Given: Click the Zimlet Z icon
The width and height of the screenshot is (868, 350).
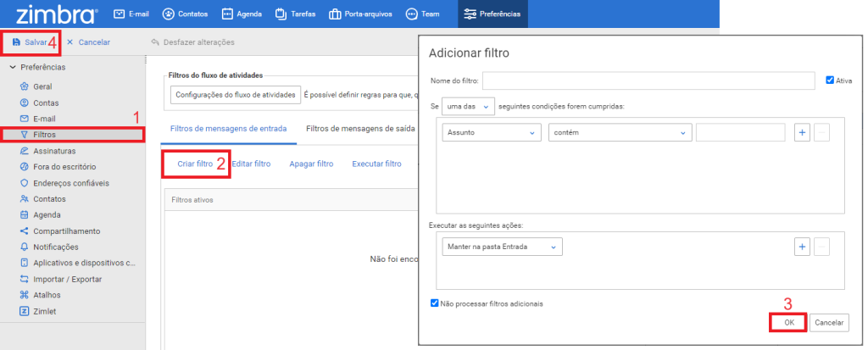Looking at the screenshot, I should [x=24, y=311].
